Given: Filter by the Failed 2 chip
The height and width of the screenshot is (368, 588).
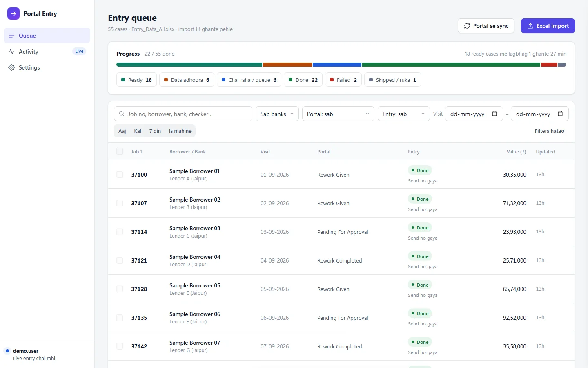Looking at the screenshot, I should 343,80.
